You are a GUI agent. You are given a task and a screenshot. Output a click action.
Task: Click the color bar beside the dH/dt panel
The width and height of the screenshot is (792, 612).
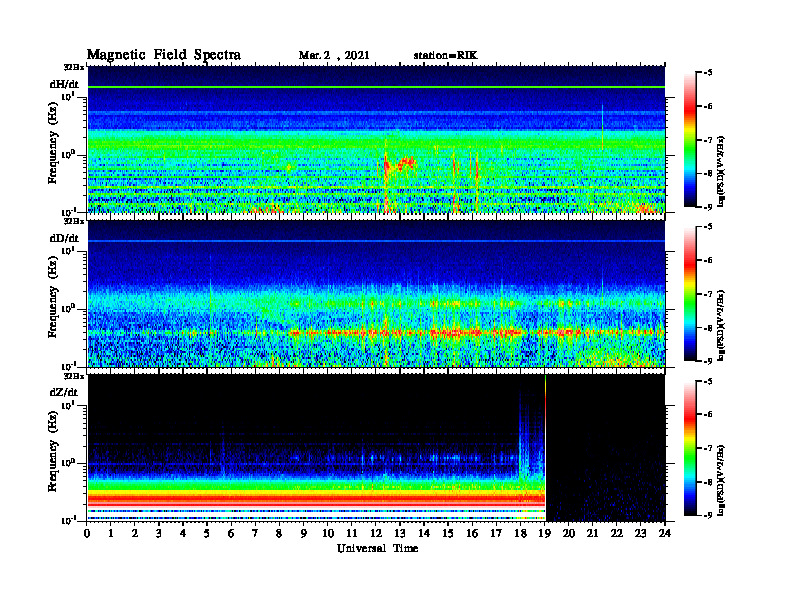coord(690,140)
